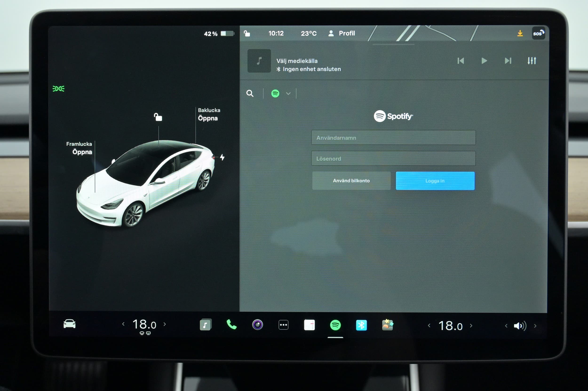588x391 pixels.
Task: Toggle lock icon in top status bar
Action: point(247,33)
